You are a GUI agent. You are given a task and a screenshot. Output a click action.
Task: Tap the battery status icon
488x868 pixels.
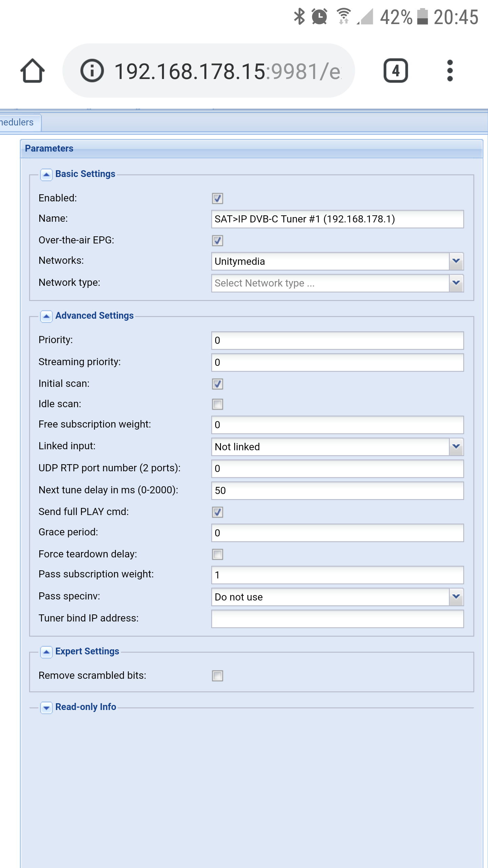coord(422,17)
